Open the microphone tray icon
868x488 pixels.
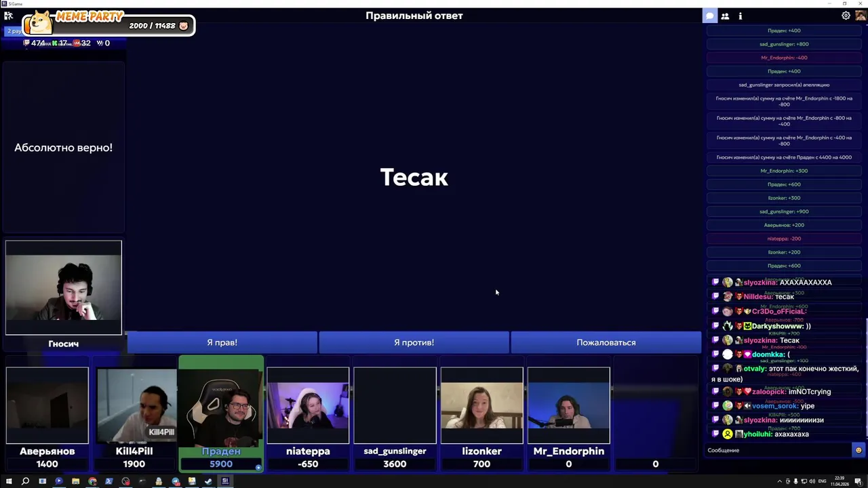(x=795, y=481)
